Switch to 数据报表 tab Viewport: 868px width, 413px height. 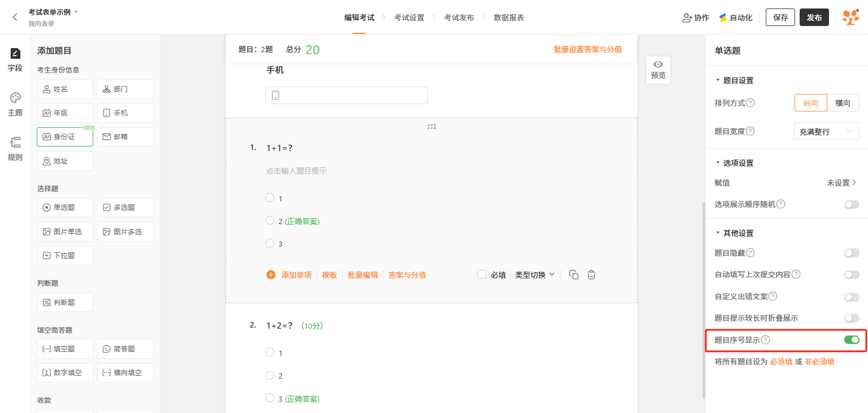[x=509, y=18]
